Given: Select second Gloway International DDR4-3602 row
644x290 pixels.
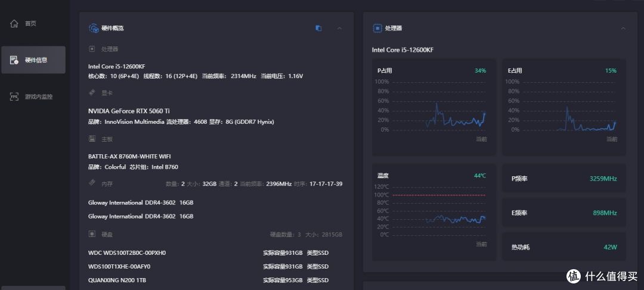Looking at the screenshot, I should click(141, 216).
